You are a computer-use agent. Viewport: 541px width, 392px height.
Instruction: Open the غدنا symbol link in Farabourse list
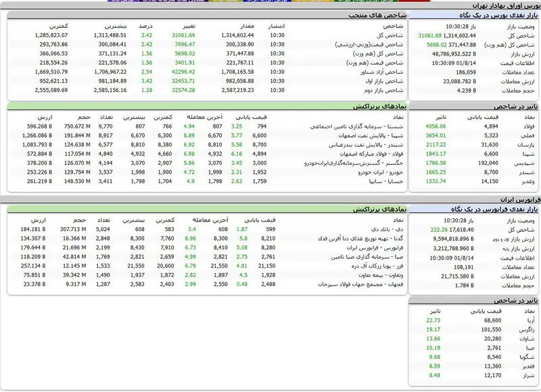pyautogui.click(x=360, y=239)
